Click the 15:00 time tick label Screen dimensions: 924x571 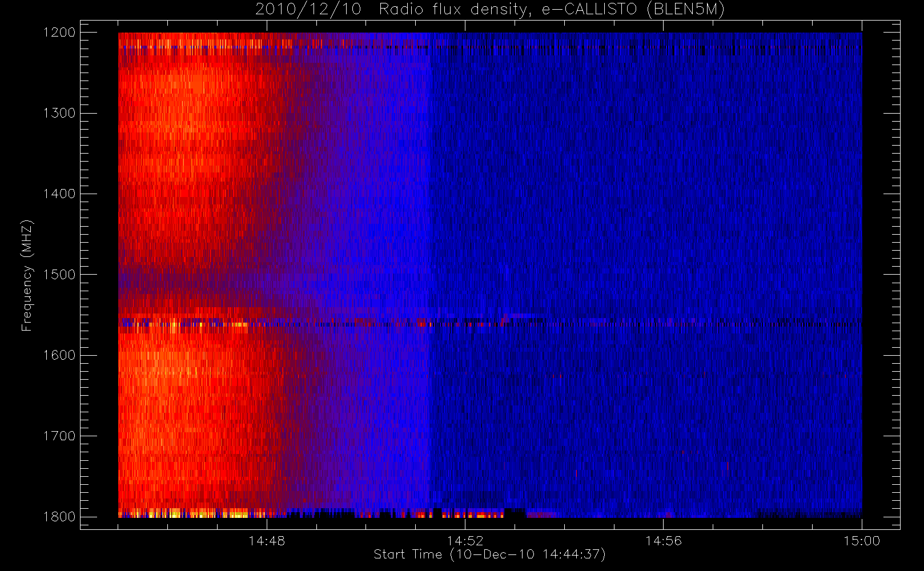tap(862, 541)
